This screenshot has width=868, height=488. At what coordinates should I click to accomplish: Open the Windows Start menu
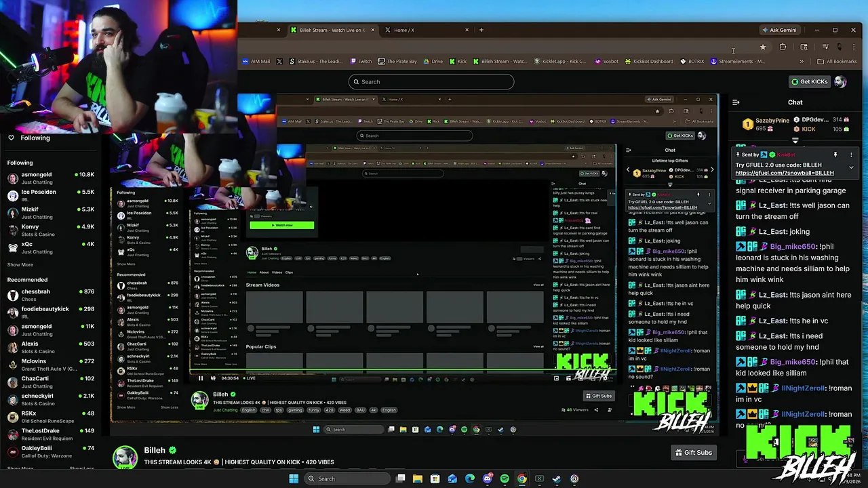[x=294, y=479]
